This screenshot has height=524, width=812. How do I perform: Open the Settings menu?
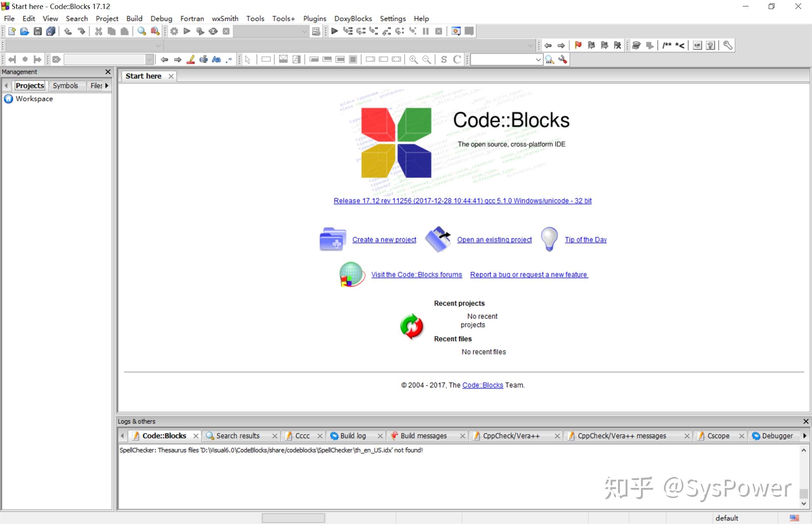(393, 18)
